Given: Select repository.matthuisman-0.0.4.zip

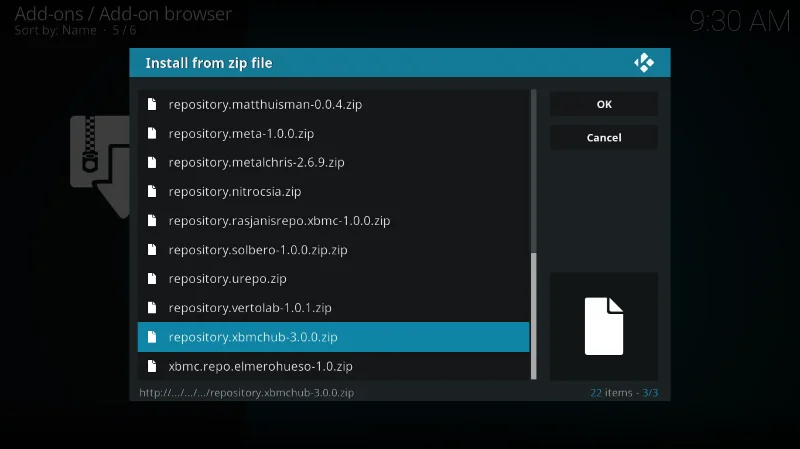Looking at the screenshot, I should coord(333,104).
